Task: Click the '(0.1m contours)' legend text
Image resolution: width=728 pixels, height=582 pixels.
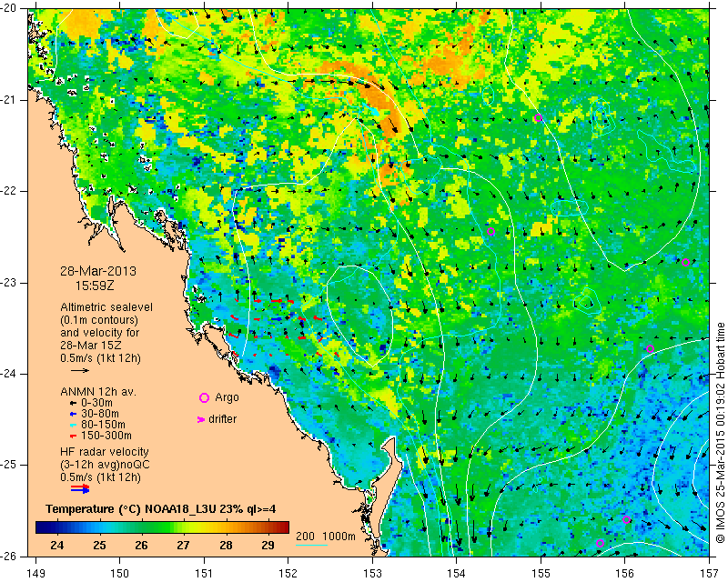Action: point(99,320)
